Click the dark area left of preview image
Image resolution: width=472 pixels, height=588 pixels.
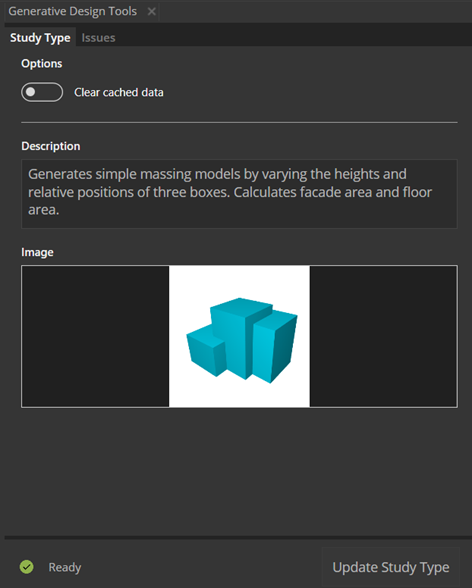[95, 336]
